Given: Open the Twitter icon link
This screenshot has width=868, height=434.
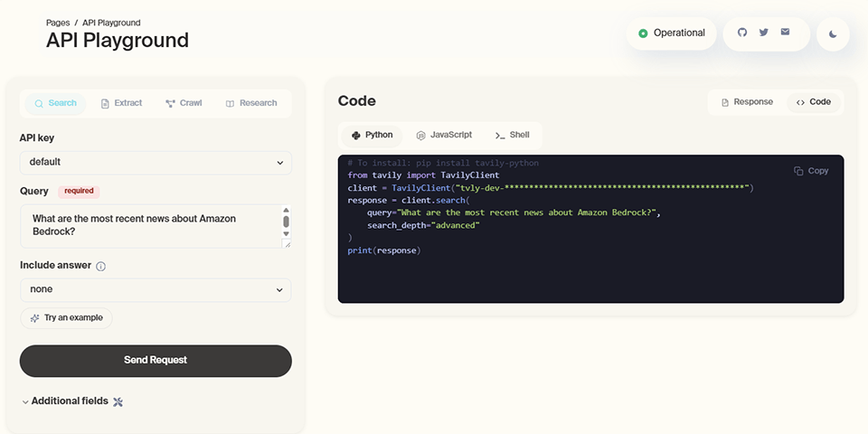Looking at the screenshot, I should click(x=764, y=33).
